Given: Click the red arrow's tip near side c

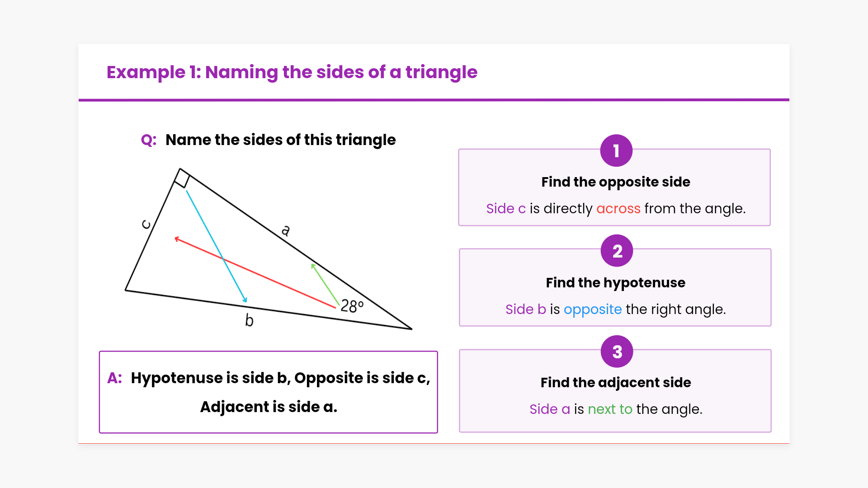Looking at the screenshot, I should [176, 238].
